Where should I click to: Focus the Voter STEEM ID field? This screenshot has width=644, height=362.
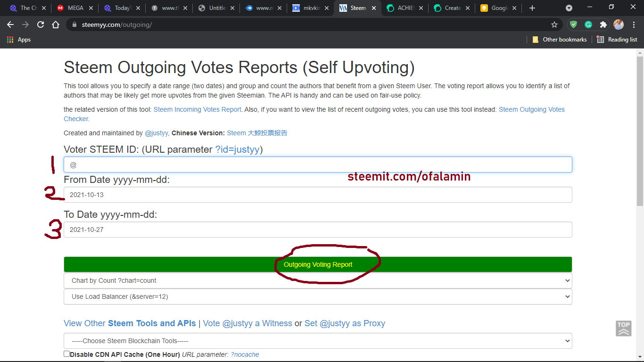pos(318,165)
